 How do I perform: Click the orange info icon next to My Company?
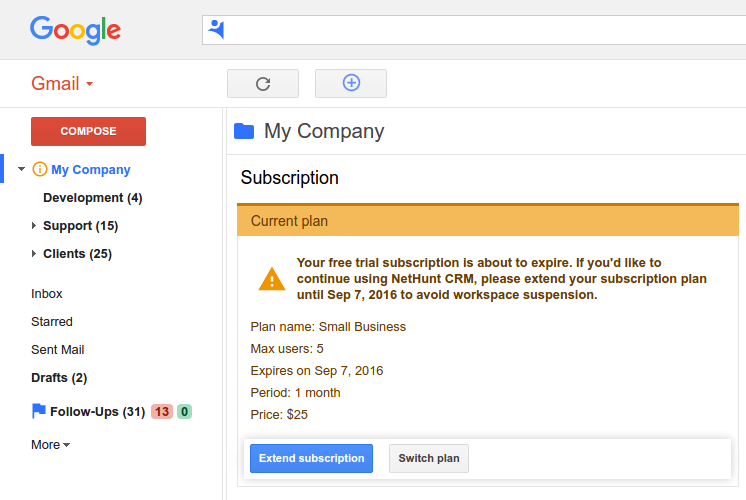(39, 169)
